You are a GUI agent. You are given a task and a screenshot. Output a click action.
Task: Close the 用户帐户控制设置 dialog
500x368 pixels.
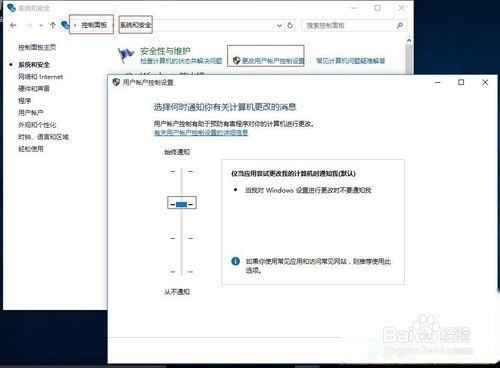pos(485,82)
